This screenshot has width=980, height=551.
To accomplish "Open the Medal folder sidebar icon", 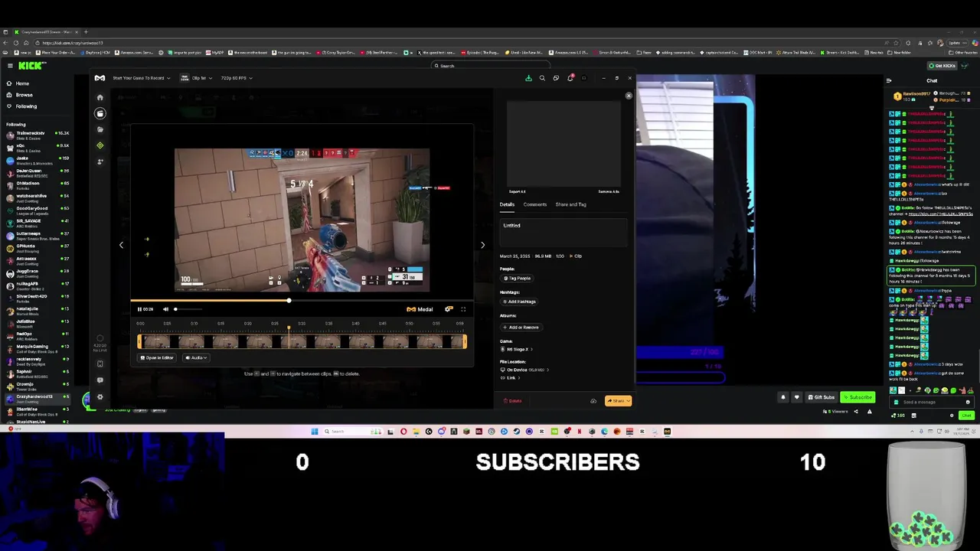I will point(100,129).
